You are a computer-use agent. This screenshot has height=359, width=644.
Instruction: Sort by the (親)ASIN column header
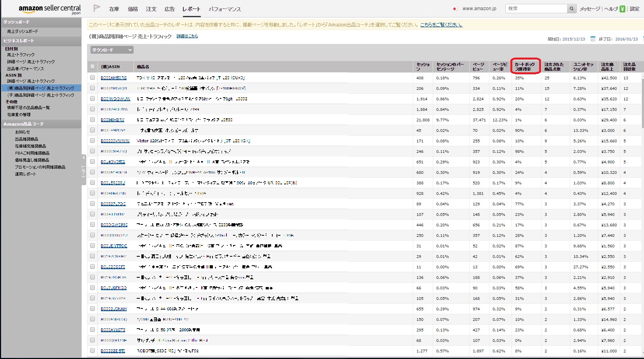pyautogui.click(x=115, y=67)
